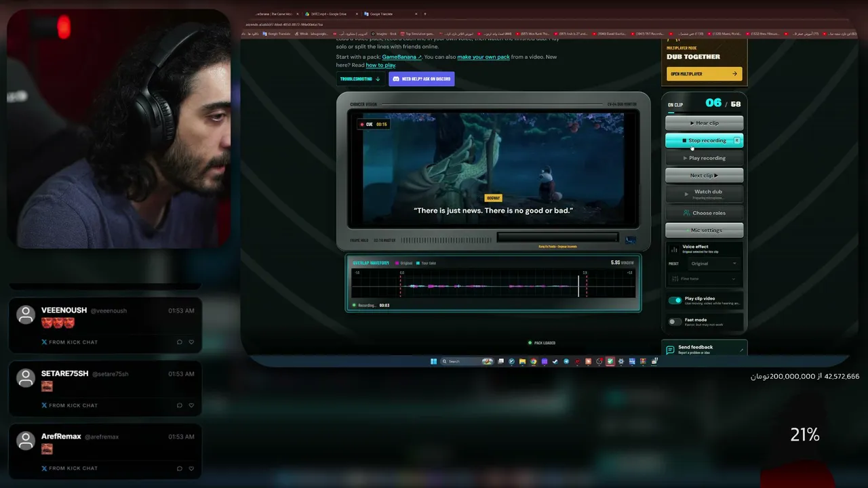Switch to the Google Translate browser tab
Viewport: 868px width, 488px height.
coord(391,14)
